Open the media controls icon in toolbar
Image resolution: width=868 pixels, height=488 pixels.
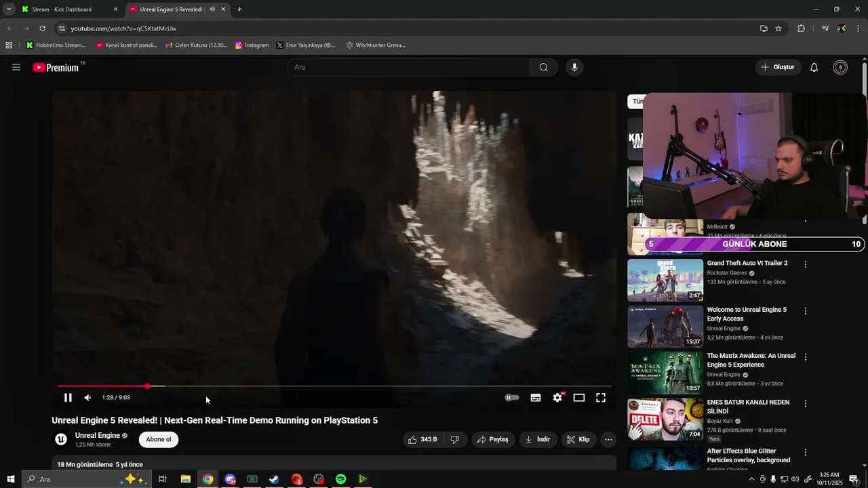pos(825,28)
